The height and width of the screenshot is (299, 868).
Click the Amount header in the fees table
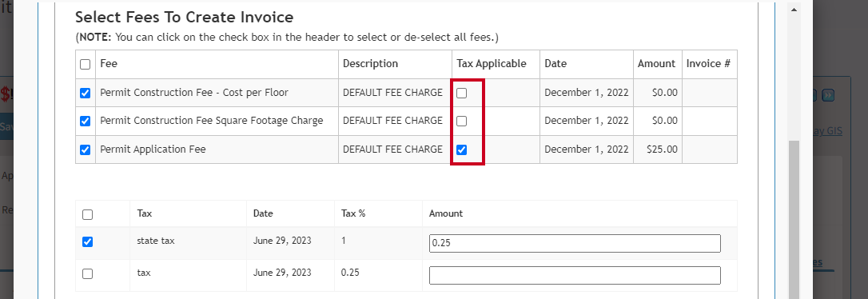coord(656,64)
